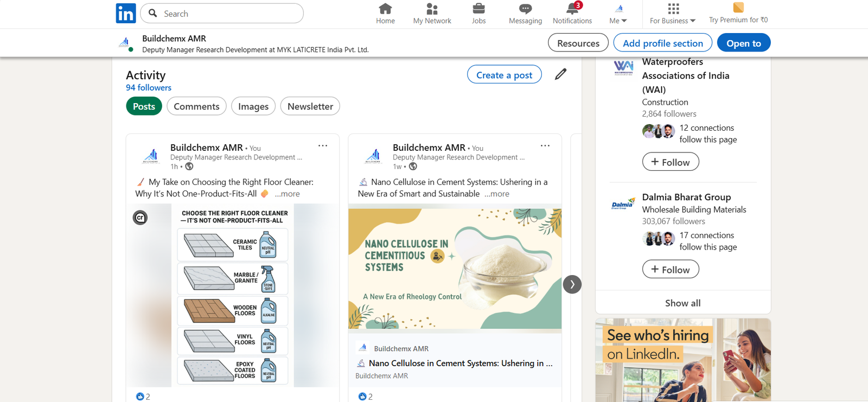Click Buildchemx AMR name on 1w post
The width and height of the screenshot is (868, 402).
[429, 148]
